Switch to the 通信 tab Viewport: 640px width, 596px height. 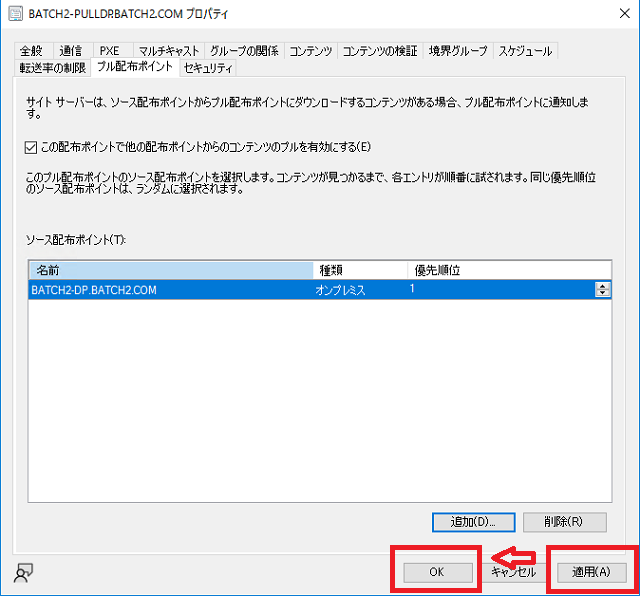point(71,51)
